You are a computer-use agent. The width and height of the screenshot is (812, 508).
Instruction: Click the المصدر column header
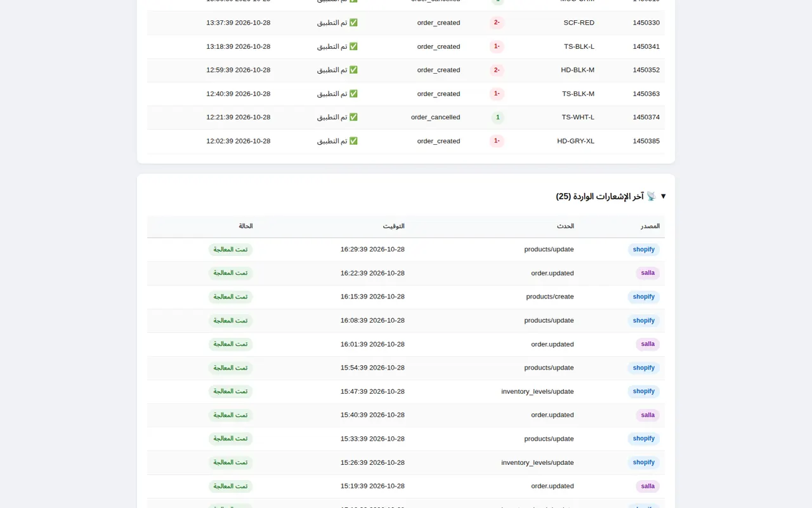[650, 226]
